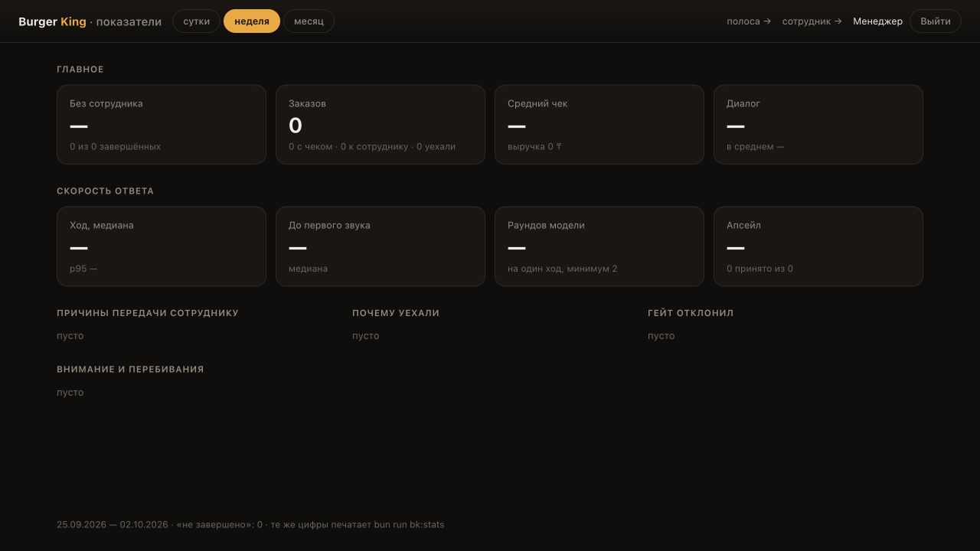Click the «Апсейл» card
Image resolution: width=980 pixels, height=551 pixels.
818,246
